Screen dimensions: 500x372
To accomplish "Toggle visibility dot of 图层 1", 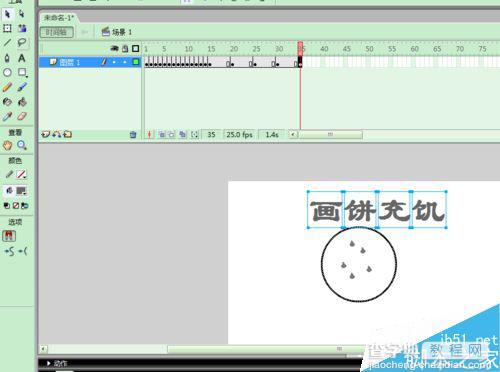I will click(114, 62).
